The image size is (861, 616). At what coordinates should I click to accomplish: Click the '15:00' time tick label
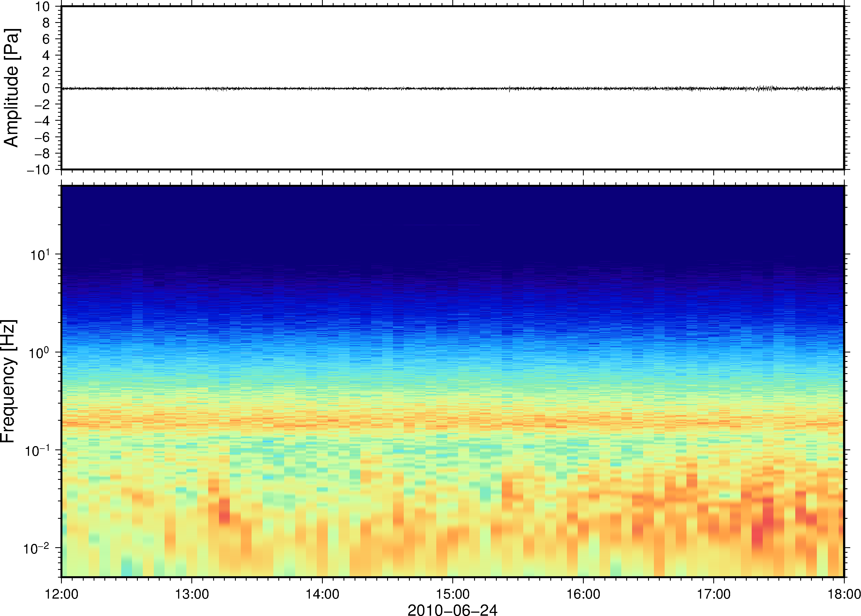(453, 594)
